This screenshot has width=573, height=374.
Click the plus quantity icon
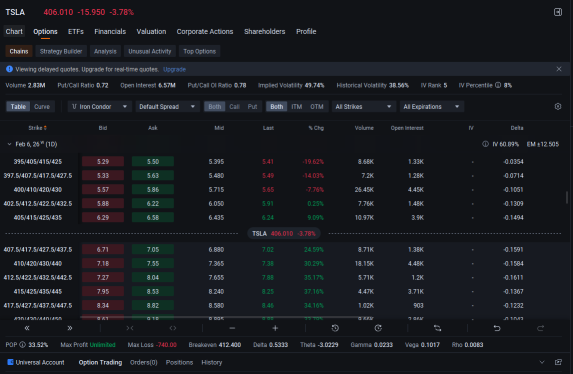tap(275, 328)
